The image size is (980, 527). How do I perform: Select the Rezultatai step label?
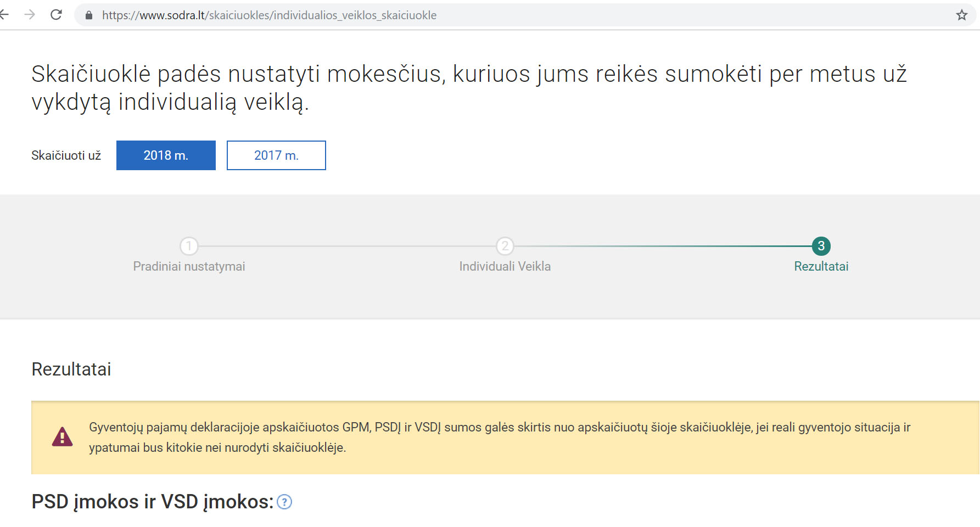821,266
